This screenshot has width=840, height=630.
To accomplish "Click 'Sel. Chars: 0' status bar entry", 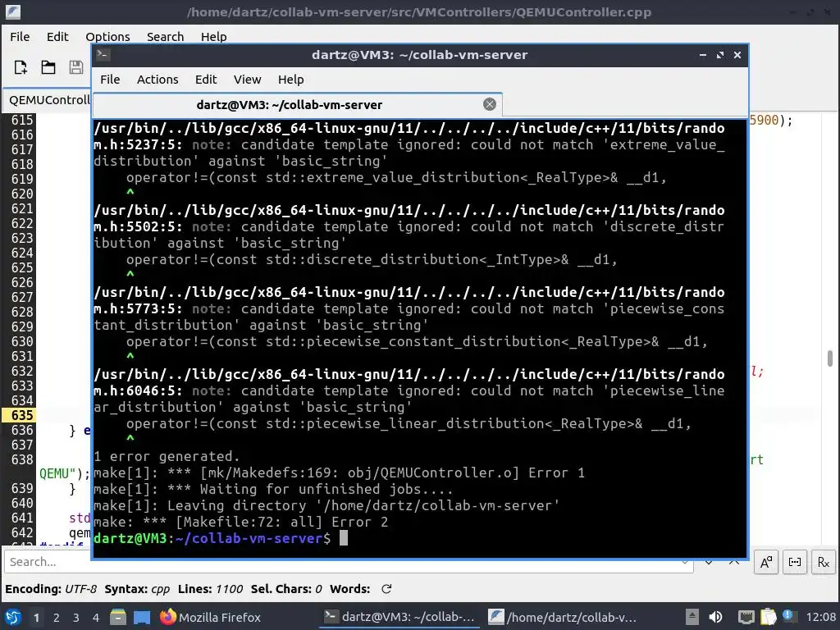I will [x=286, y=589].
